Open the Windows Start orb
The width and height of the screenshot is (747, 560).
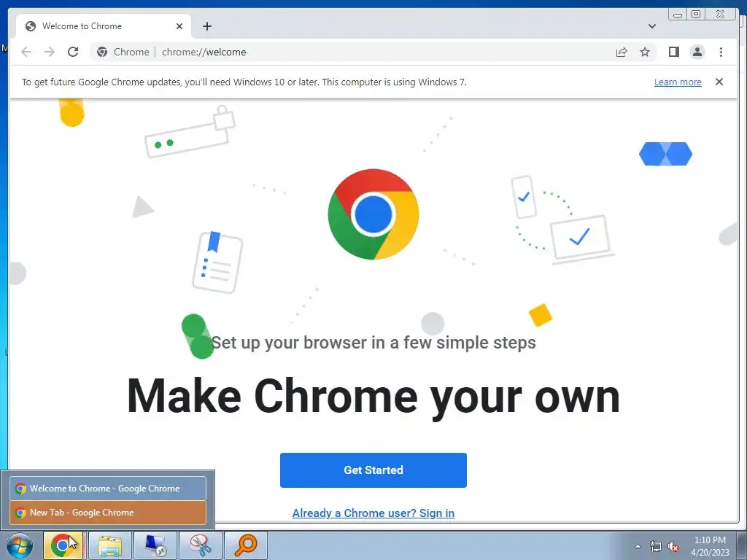[x=20, y=545]
